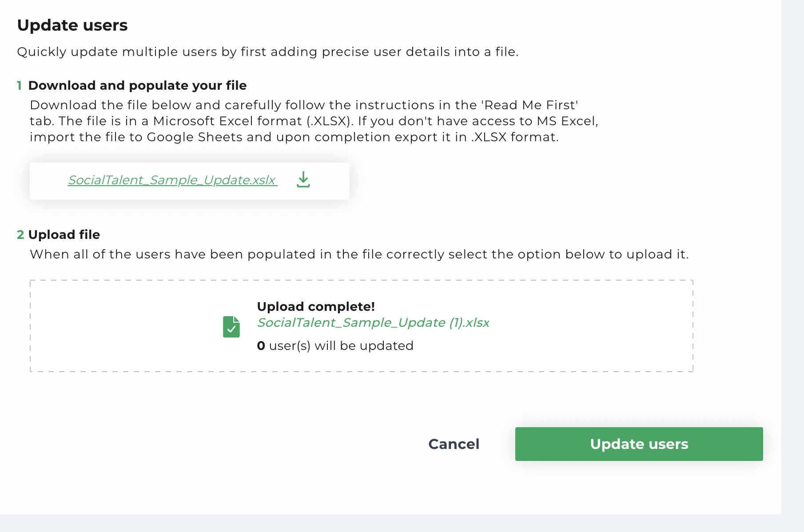Click the Cancel button

454,444
